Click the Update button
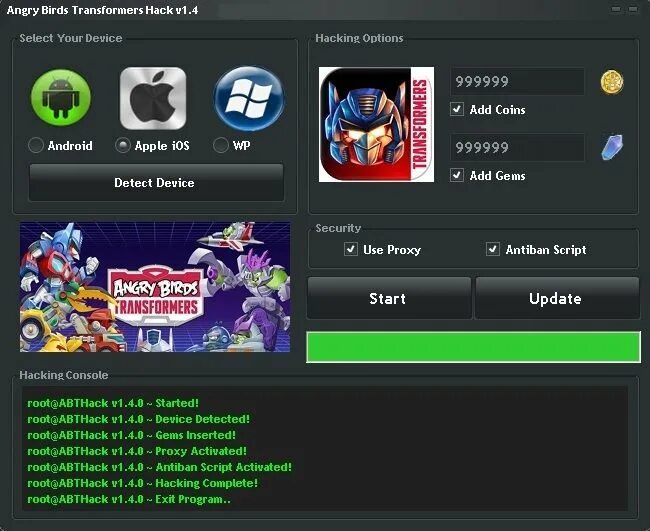Viewport: 650px width, 531px height. 557,298
